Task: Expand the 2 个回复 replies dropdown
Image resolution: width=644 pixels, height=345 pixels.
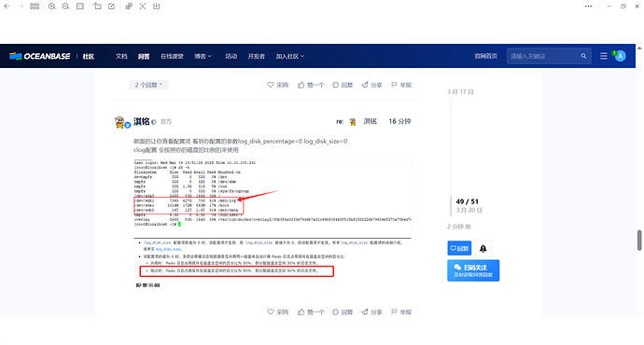Action: point(148,85)
